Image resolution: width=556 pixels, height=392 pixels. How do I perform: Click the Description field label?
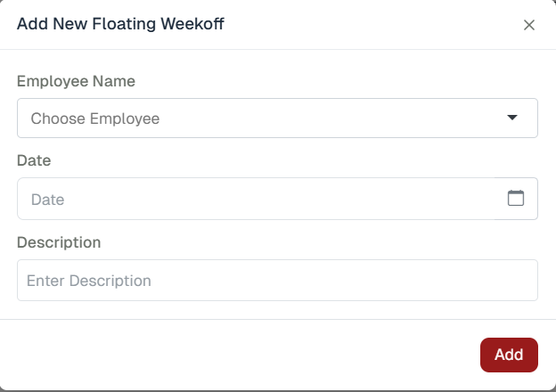[x=59, y=242]
